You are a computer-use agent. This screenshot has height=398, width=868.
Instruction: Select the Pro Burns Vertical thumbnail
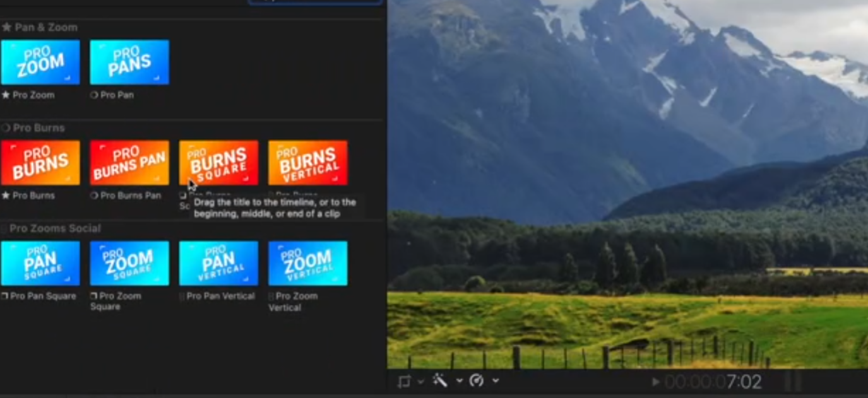click(307, 163)
